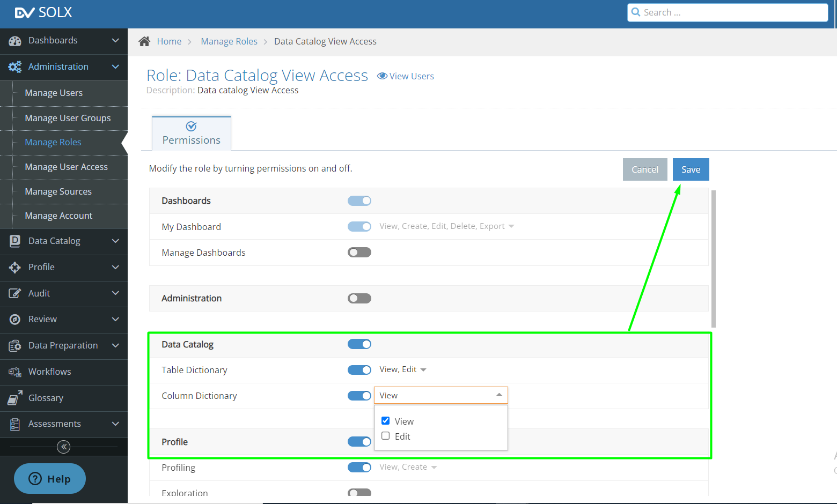Open Profiling View, Create dropdown
Image resolution: width=837 pixels, height=504 pixels.
point(408,467)
